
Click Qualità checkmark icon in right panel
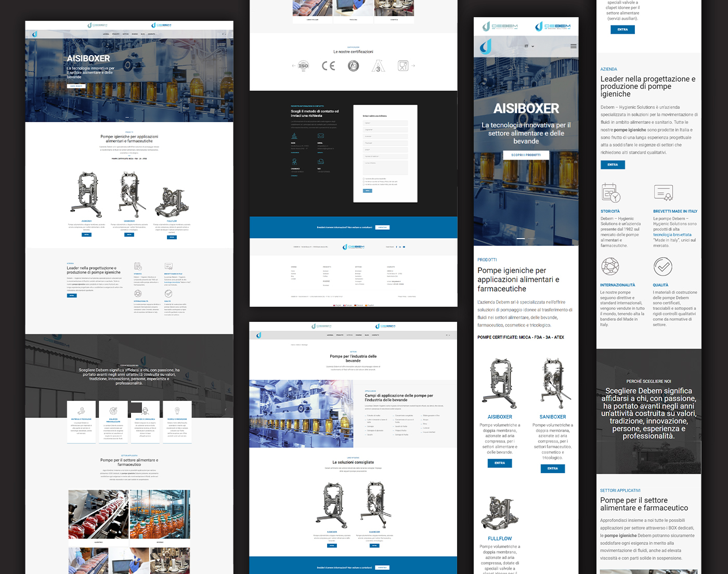click(x=663, y=267)
